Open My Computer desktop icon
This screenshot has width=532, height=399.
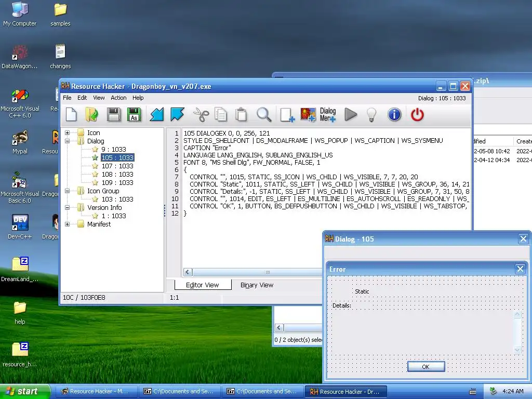pyautogui.click(x=20, y=14)
